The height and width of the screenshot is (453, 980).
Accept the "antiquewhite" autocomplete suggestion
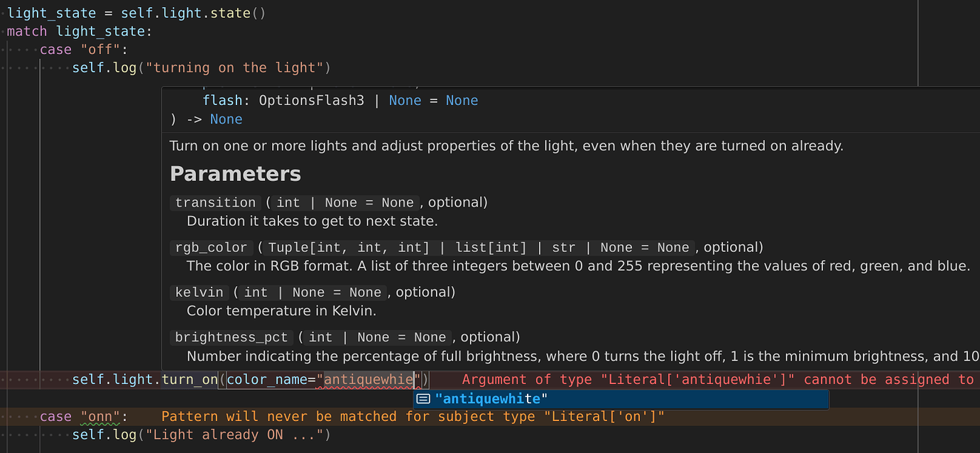(x=491, y=399)
